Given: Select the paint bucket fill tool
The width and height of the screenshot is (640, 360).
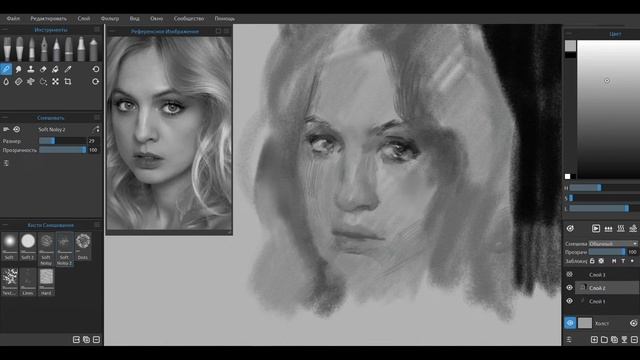Looking at the screenshot, I should point(56,69).
